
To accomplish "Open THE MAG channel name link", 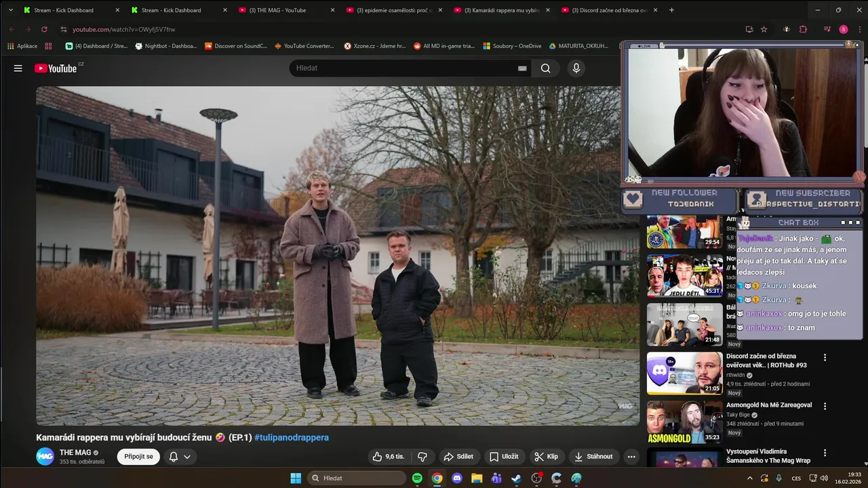I will [x=75, y=452].
